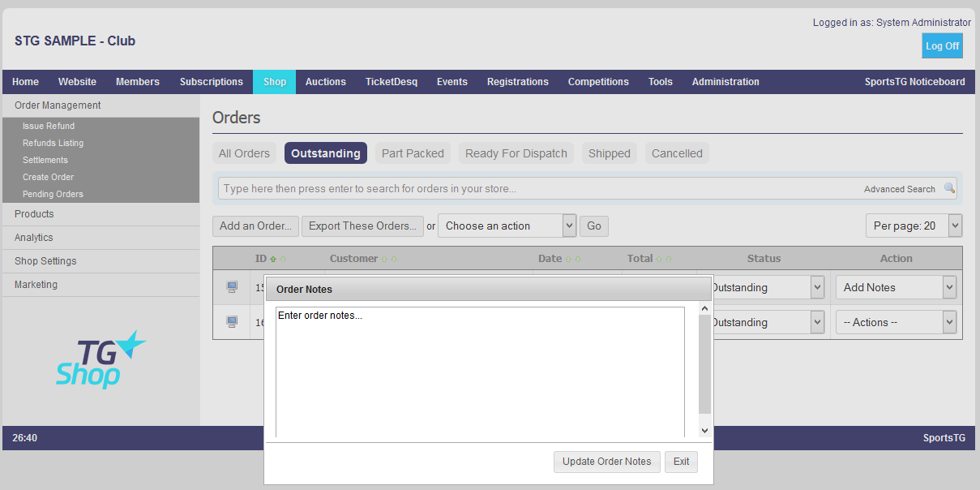Viewport: 980px width, 490px height.
Task: Sort Customer column descending arrow
Action: 394,260
